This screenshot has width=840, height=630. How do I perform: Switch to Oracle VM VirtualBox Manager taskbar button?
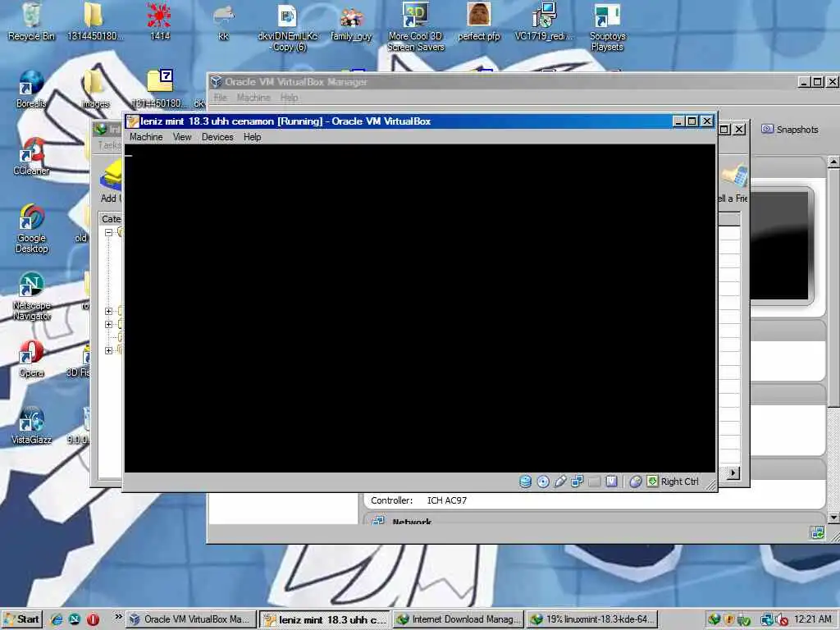click(190, 619)
